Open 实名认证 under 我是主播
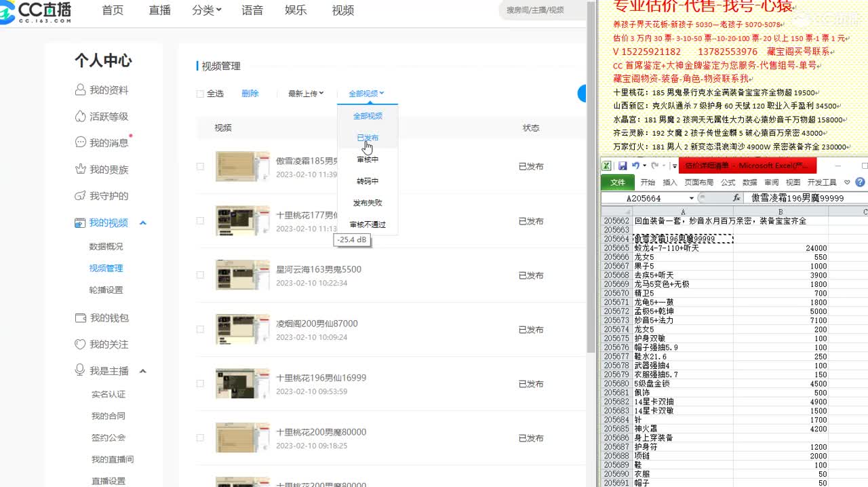The height and width of the screenshot is (487, 868). pos(108,394)
